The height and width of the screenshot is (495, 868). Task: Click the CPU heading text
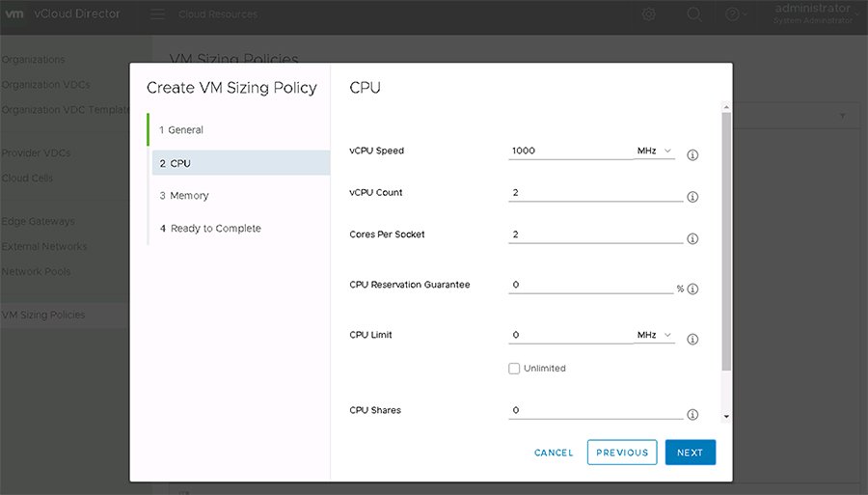(x=365, y=88)
